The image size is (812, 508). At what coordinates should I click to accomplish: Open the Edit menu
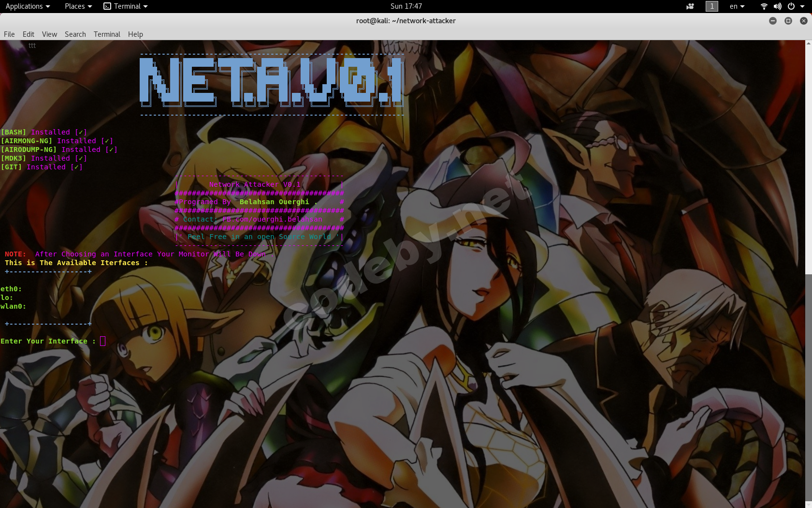pyautogui.click(x=29, y=34)
